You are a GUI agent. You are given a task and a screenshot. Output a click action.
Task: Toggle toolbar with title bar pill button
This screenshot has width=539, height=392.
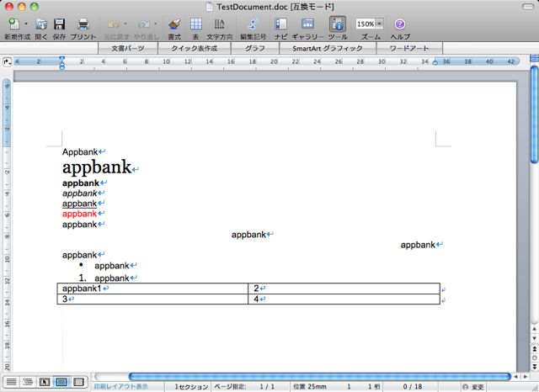527,7
